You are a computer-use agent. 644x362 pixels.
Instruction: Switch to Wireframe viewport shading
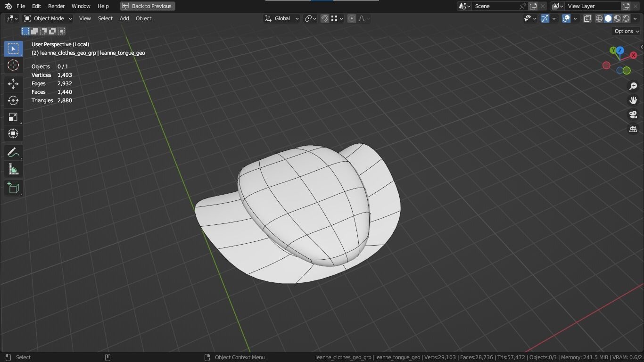(x=599, y=18)
